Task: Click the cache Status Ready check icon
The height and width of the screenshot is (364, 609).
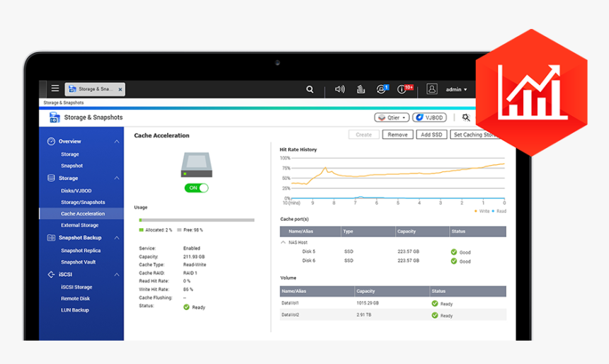Action: [186, 307]
